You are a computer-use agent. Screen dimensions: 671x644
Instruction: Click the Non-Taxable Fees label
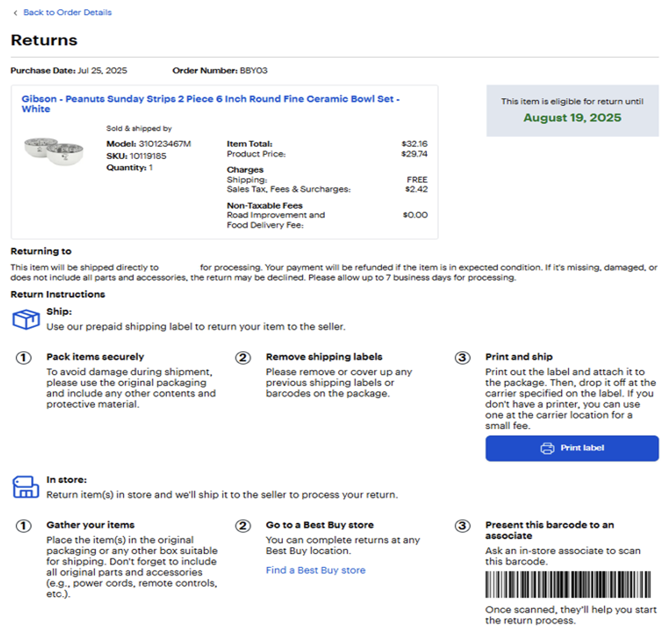click(265, 205)
